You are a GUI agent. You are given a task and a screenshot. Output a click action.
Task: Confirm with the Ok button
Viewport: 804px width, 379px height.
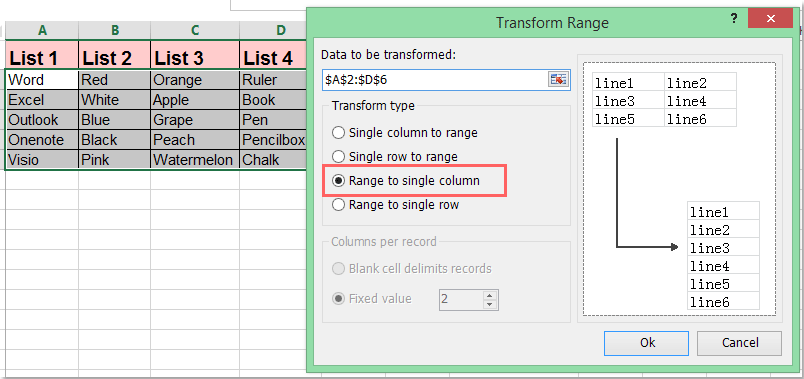pos(646,343)
